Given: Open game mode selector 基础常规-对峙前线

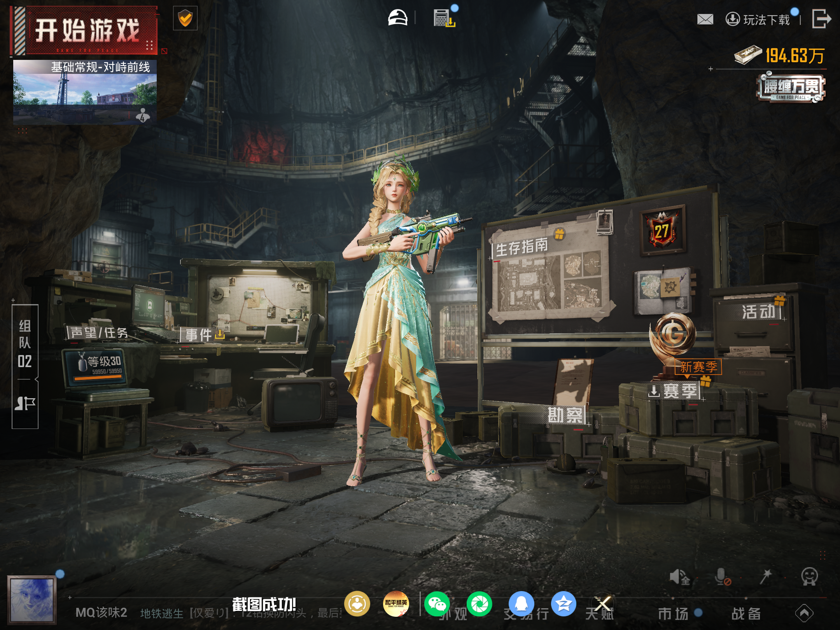Looking at the screenshot, I should click(85, 92).
